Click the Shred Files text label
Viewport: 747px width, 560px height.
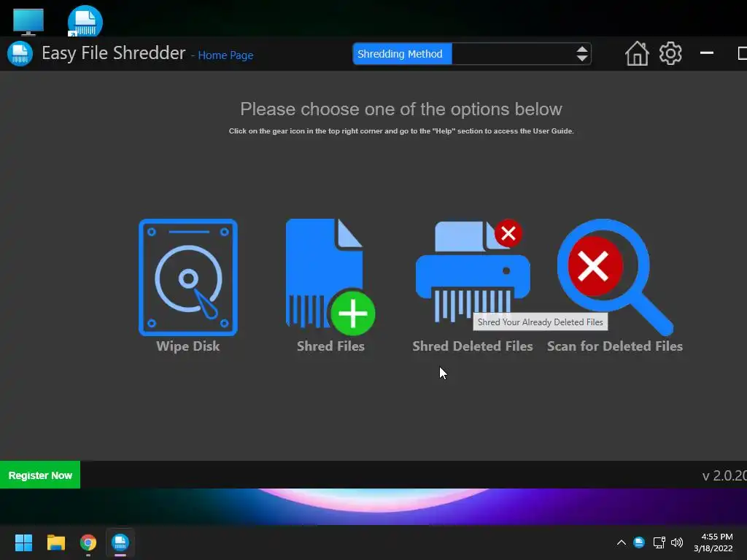[330, 346]
